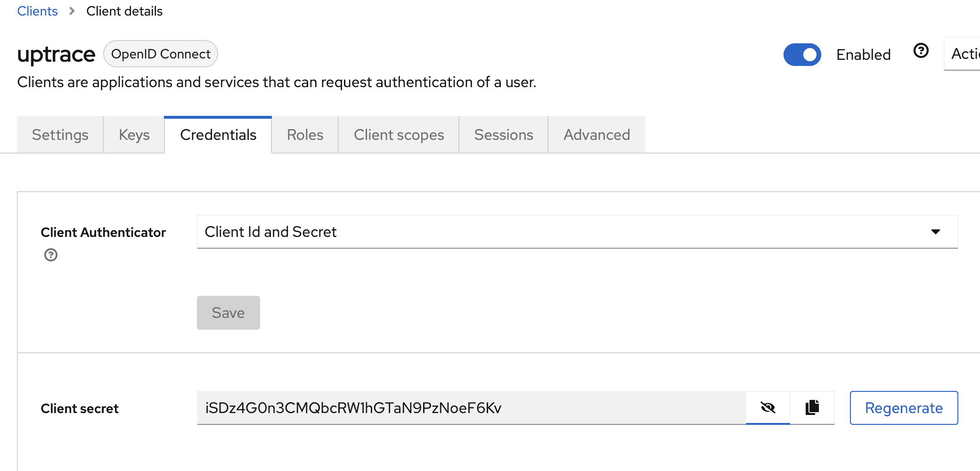Viewport: 980px width, 471px height.
Task: Regenerate the client secret
Action: coord(904,408)
